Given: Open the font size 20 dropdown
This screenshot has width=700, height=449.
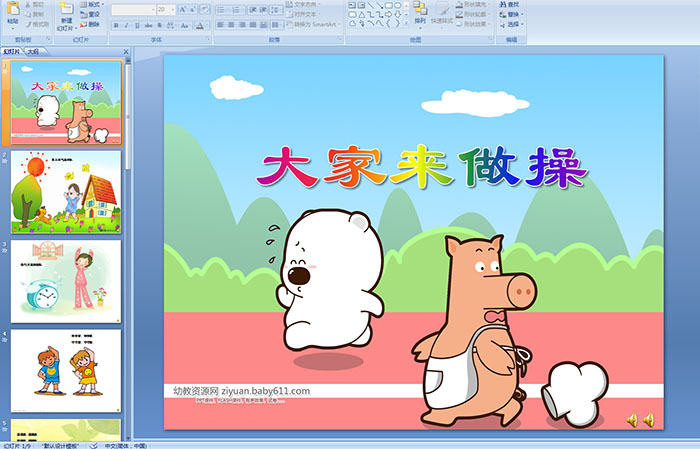Looking at the screenshot, I should tap(172, 9).
